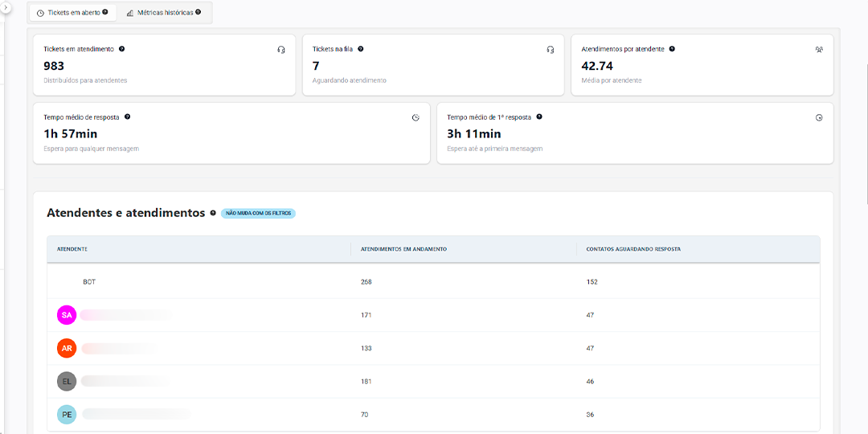This screenshot has height=434, width=868.
Task: Click the Não muda com os filtros badge
Action: coord(258,214)
